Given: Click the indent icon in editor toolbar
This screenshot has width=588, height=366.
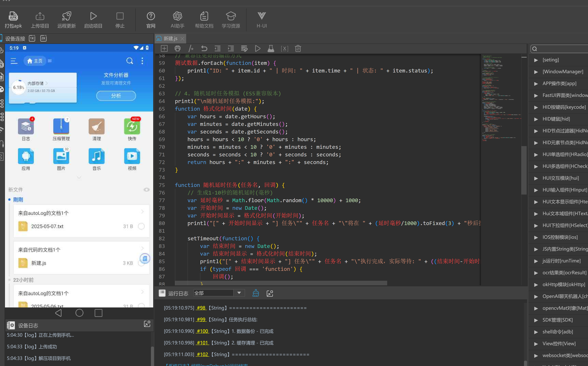Looking at the screenshot, I should pyautogui.click(x=231, y=49).
